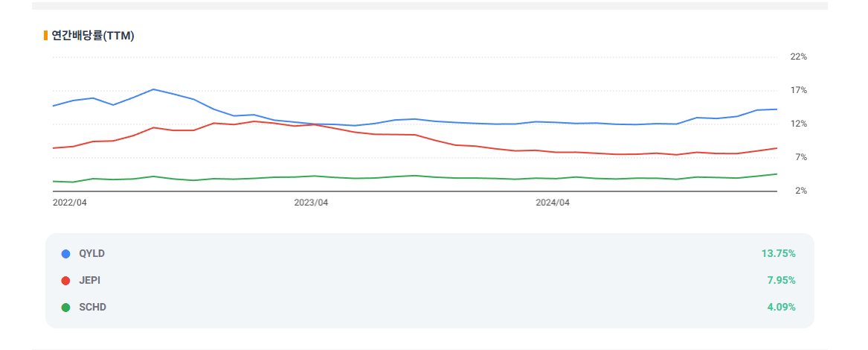Click the 2023/04 x-axis date label

tap(311, 203)
